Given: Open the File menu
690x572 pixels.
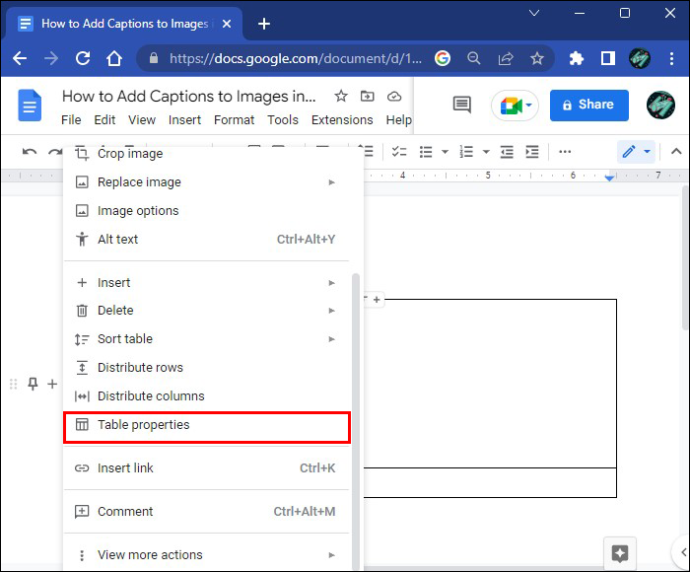Looking at the screenshot, I should pos(71,120).
